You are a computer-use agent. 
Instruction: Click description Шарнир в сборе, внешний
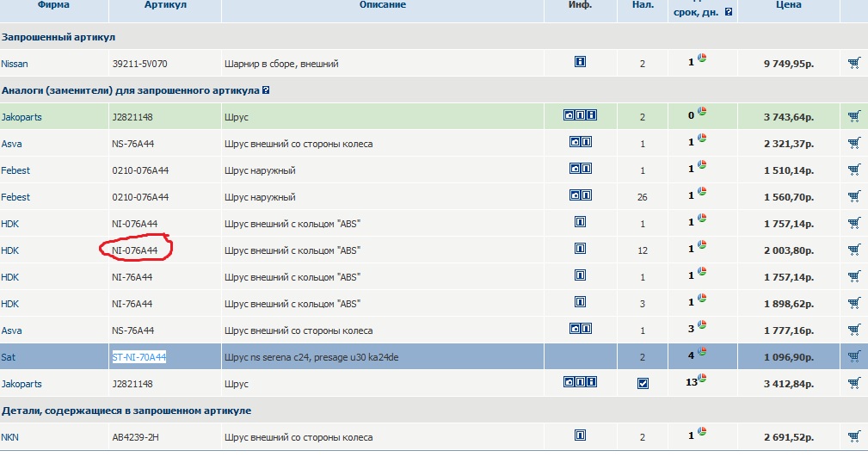pyautogui.click(x=281, y=64)
